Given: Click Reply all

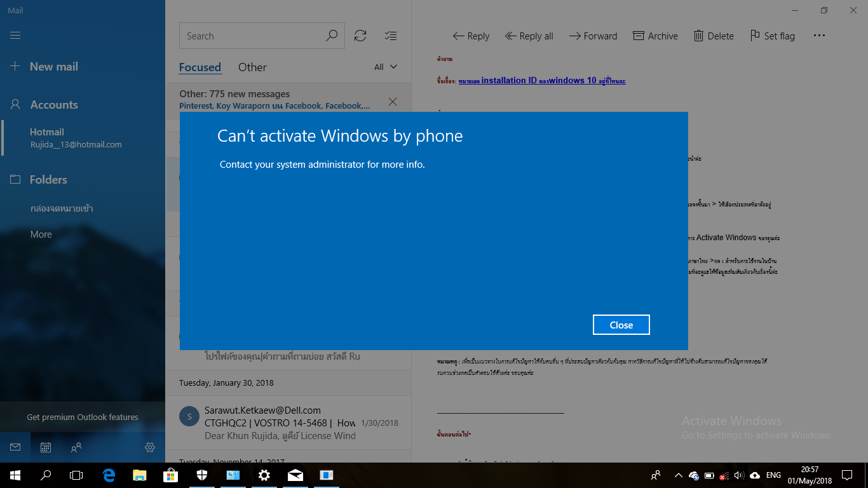Looking at the screenshot, I should pyautogui.click(x=529, y=36).
